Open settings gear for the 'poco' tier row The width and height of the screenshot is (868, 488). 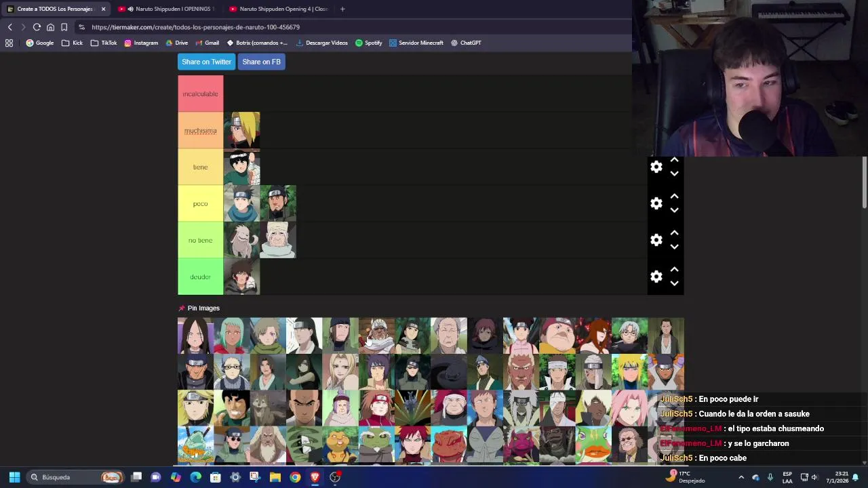coord(656,203)
